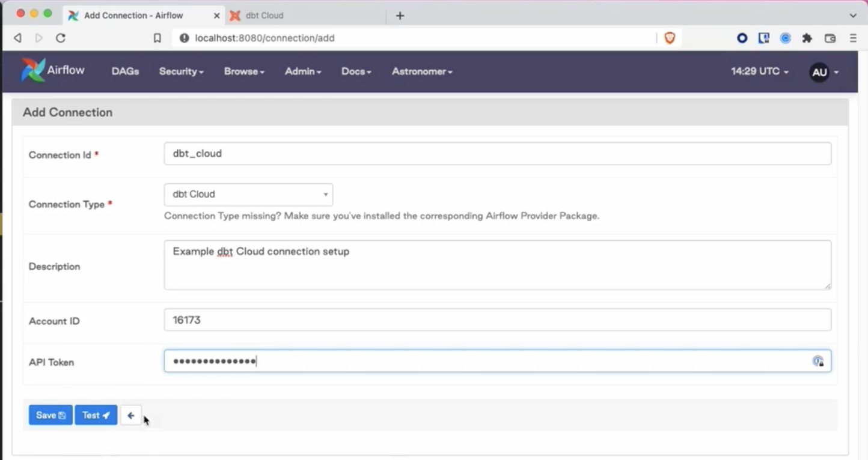This screenshot has width=868, height=460.
Task: Open the Admin dropdown menu
Action: coord(303,71)
